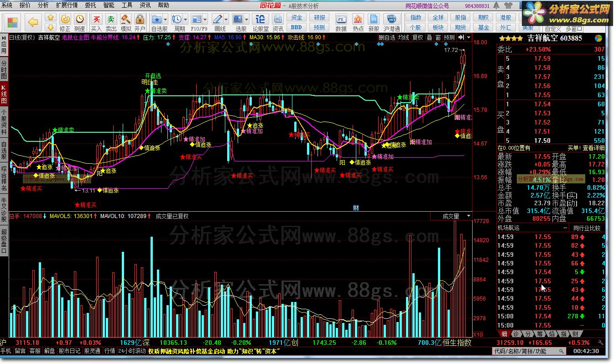Expand the 周期 period dropdown arrow
This screenshot has height=364, width=614.
(x=186, y=19)
